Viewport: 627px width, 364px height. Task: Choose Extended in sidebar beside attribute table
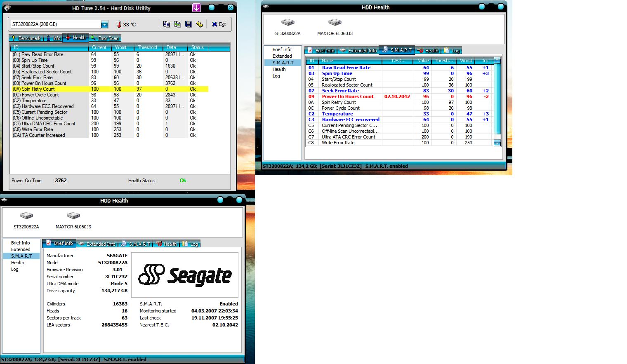click(282, 56)
